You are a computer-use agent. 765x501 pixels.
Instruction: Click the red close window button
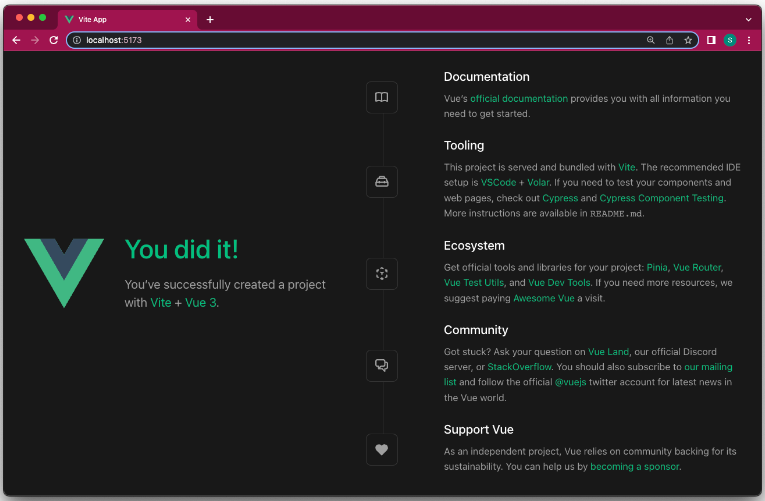pyautogui.click(x=19, y=18)
